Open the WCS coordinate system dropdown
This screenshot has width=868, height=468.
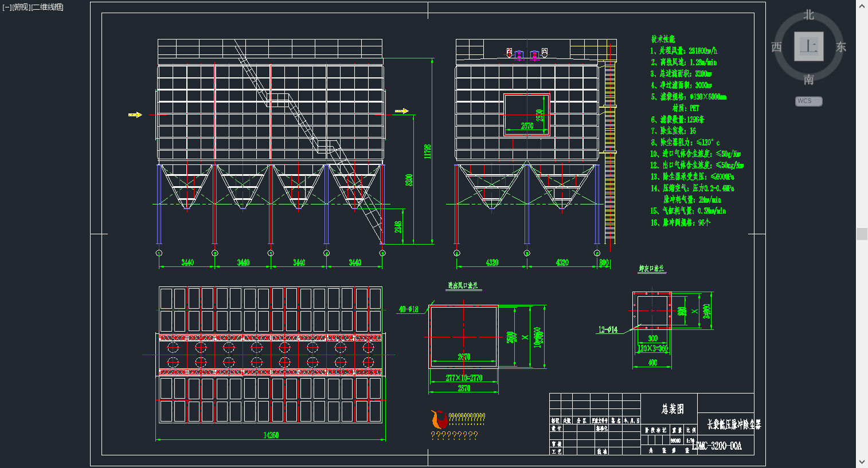click(x=809, y=101)
